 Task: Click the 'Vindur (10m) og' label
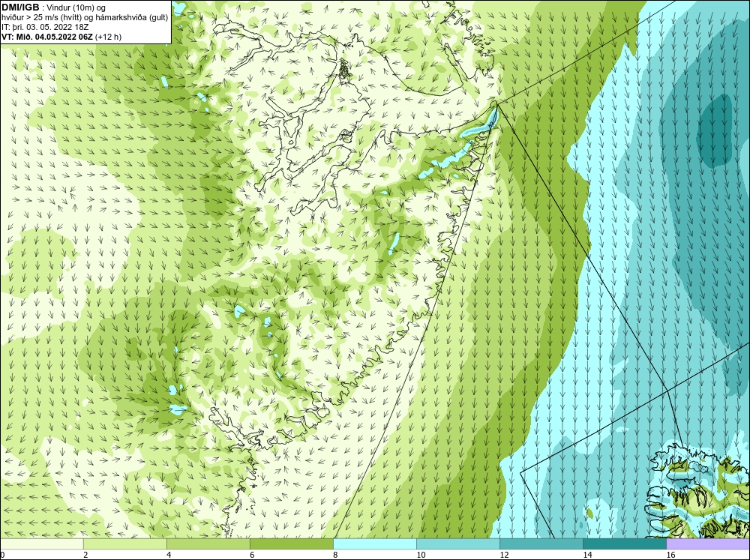click(x=77, y=8)
